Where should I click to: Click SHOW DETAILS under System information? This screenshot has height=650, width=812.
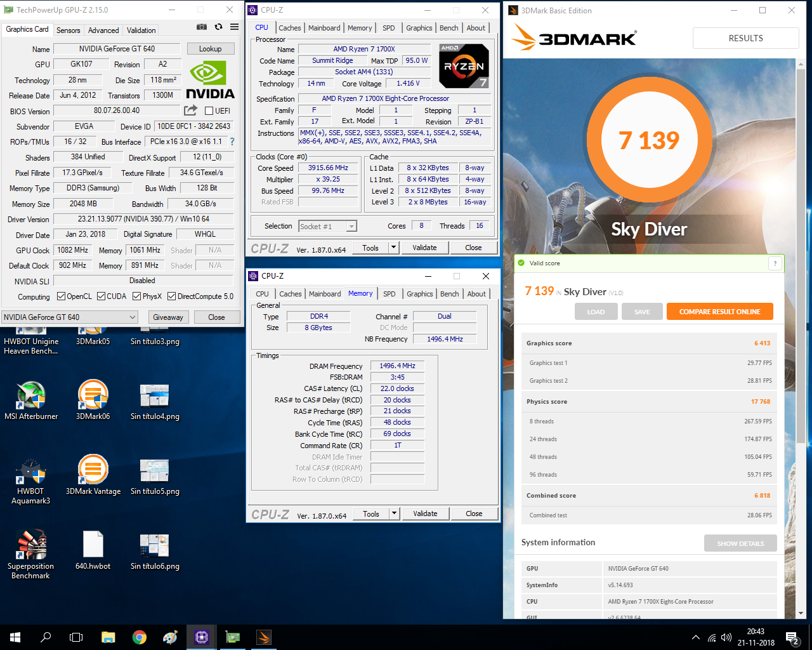pyautogui.click(x=740, y=543)
